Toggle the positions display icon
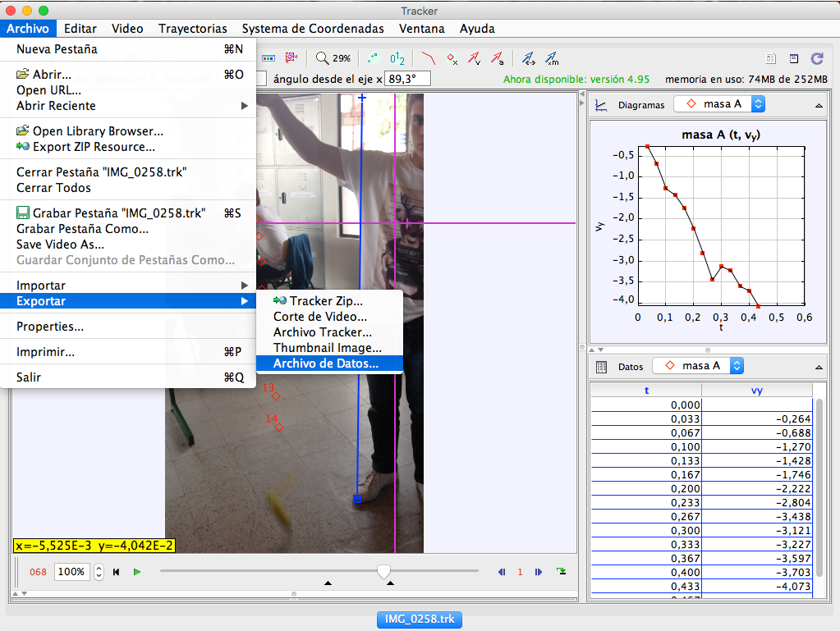Image resolution: width=840 pixels, height=631 pixels. (x=452, y=57)
